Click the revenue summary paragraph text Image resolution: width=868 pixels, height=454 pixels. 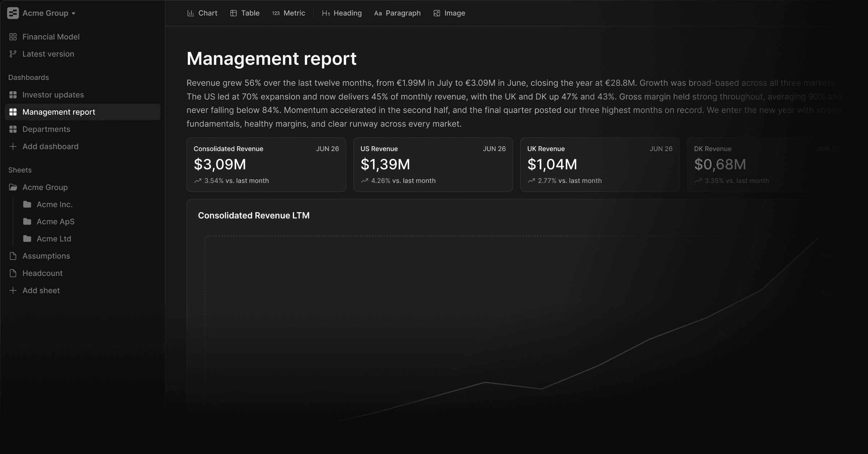tap(514, 103)
